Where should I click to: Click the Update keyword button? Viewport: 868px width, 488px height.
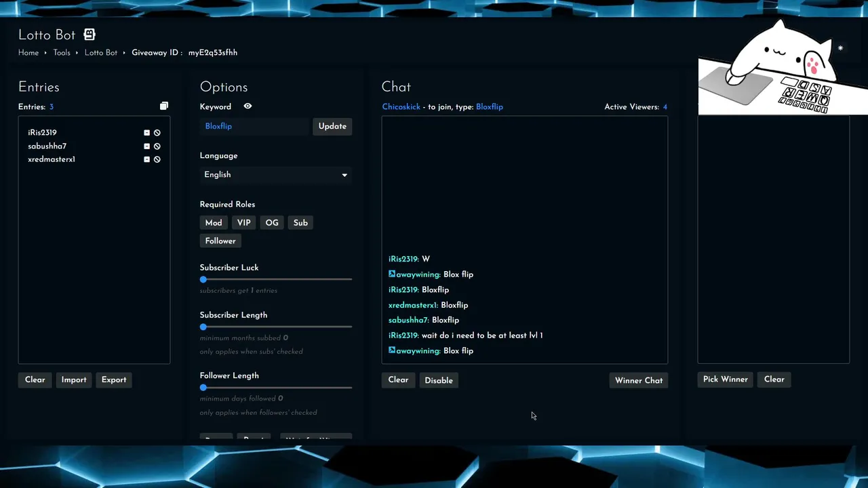click(x=332, y=127)
